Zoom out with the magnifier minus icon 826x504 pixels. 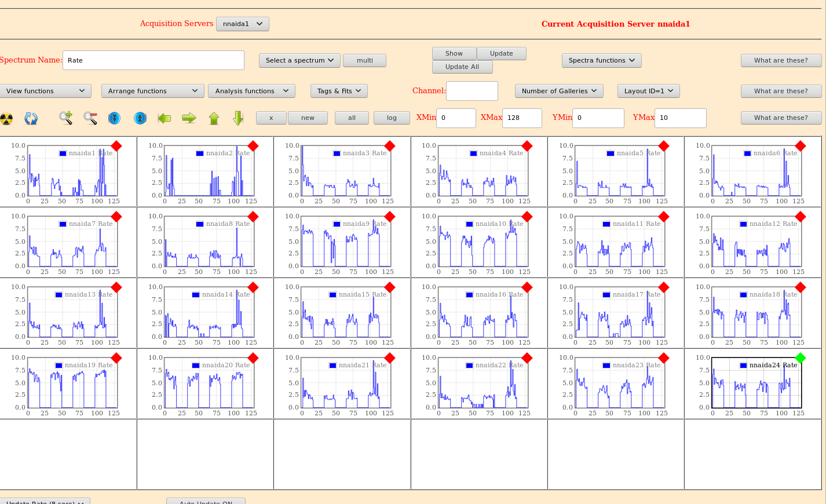(90, 118)
